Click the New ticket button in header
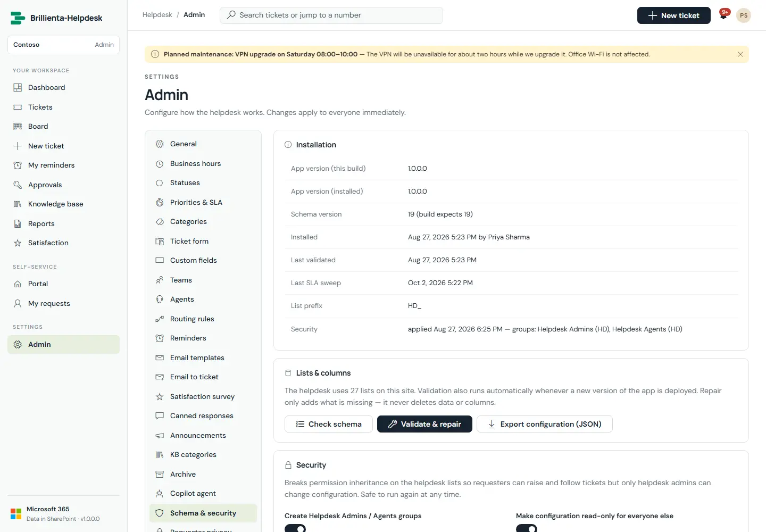766x532 pixels. pyautogui.click(x=673, y=15)
